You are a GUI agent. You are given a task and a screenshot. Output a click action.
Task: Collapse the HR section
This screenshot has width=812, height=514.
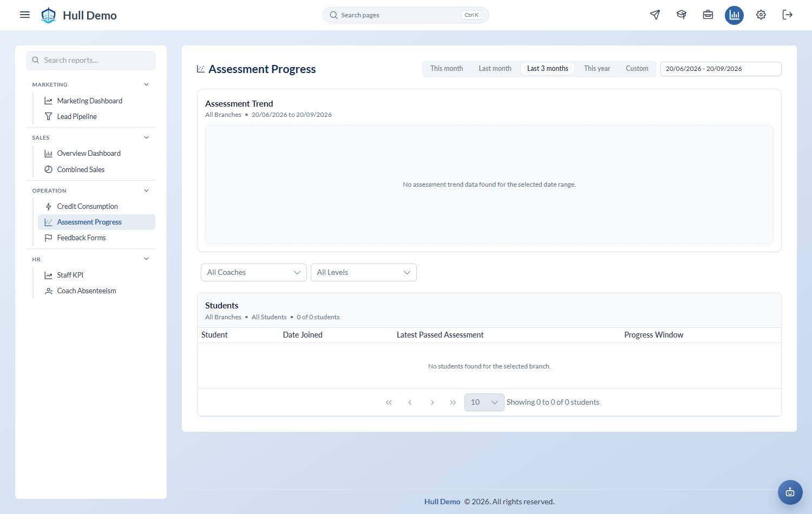point(146,259)
